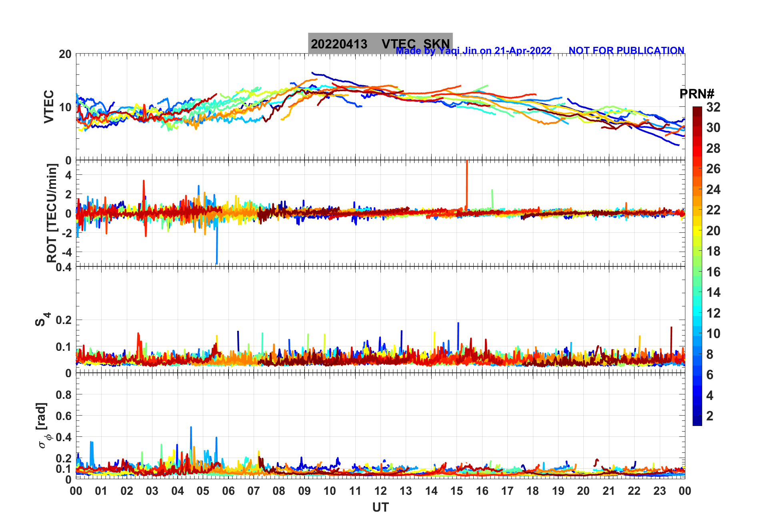This screenshot has height=532, width=761.
Task: Select the "28" label on the PRN colorbar
Action: pyautogui.click(x=713, y=148)
